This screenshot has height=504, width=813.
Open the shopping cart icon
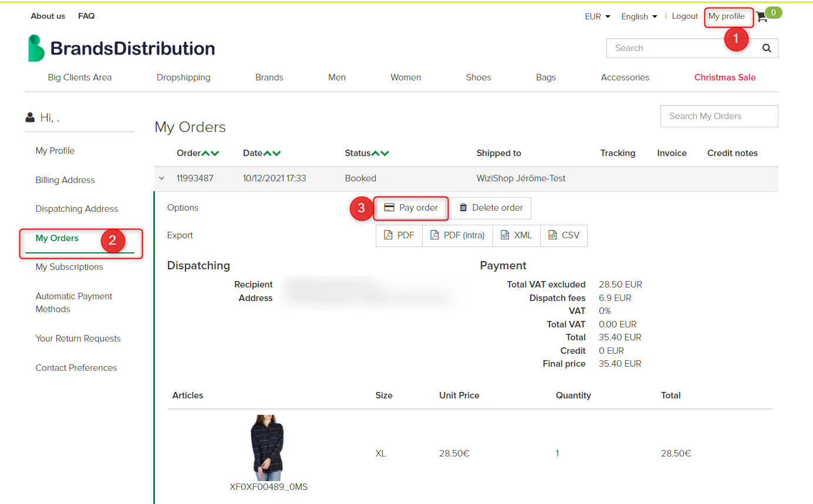(762, 17)
